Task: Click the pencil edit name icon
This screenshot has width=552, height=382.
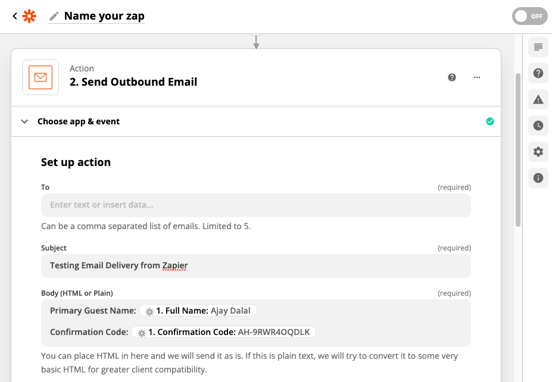Action: [54, 16]
